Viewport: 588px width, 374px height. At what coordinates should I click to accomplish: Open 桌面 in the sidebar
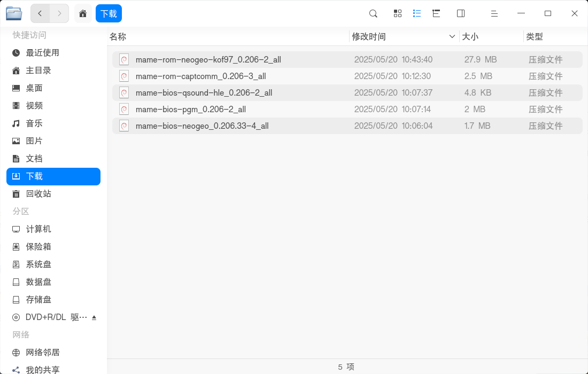pos(53,88)
